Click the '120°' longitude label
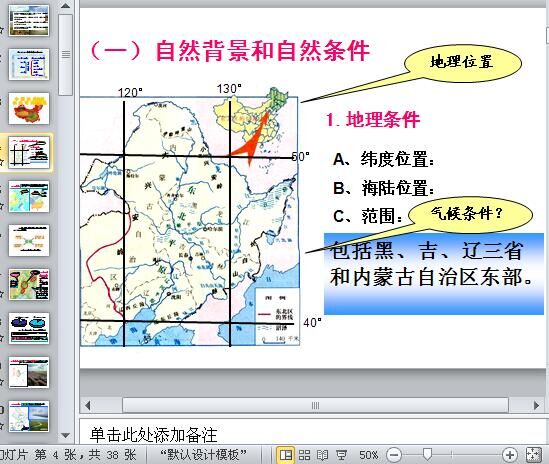 (130, 92)
